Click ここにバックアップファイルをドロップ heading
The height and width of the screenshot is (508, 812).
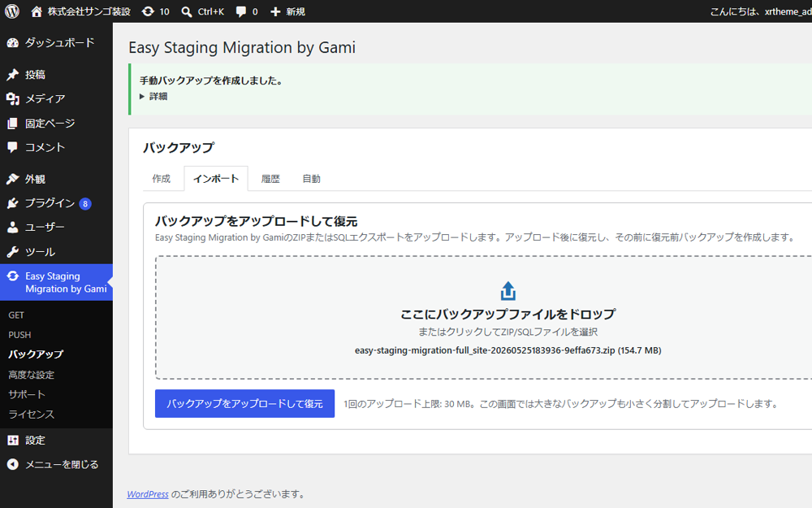tap(508, 314)
